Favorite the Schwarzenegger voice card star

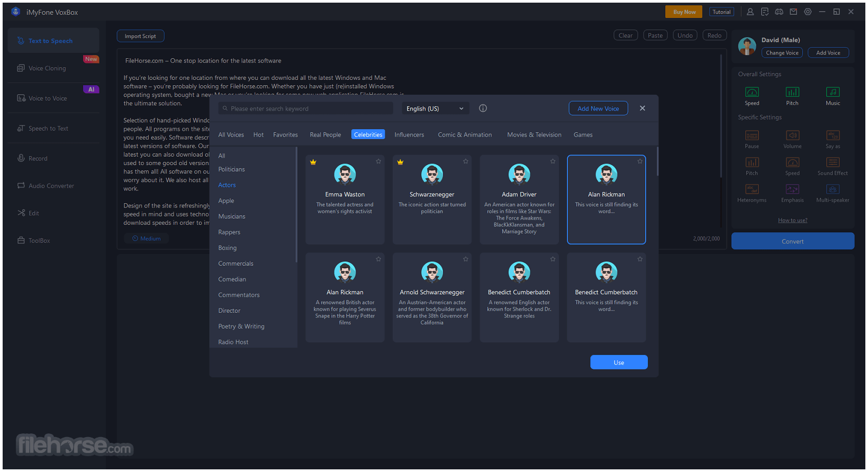466,161
